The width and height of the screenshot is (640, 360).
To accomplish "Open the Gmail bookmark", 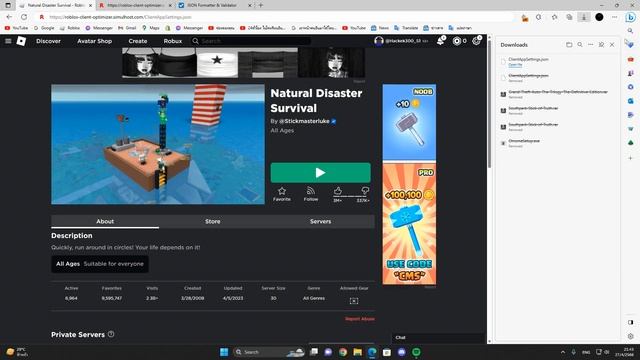I will (127, 28).
